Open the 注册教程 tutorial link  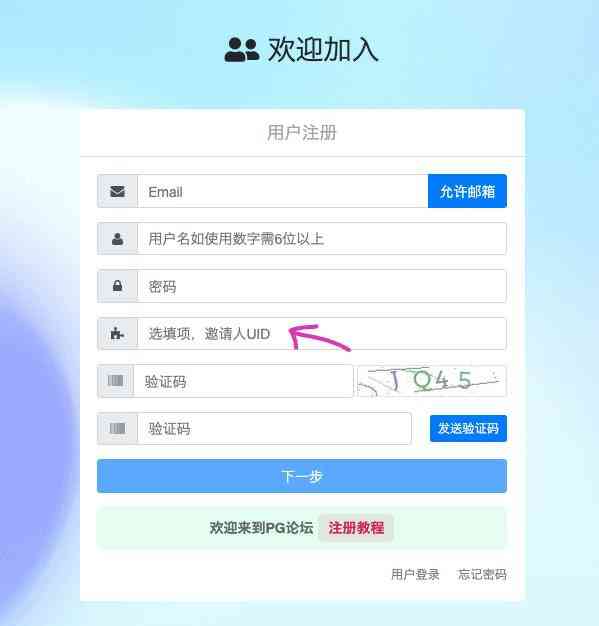coord(356,528)
